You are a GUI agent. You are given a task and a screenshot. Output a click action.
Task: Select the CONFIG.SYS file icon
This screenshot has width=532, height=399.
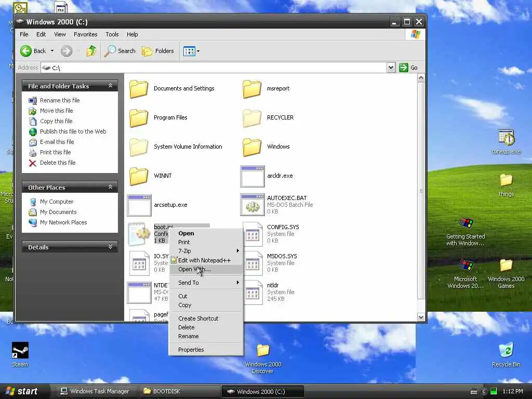[253, 234]
